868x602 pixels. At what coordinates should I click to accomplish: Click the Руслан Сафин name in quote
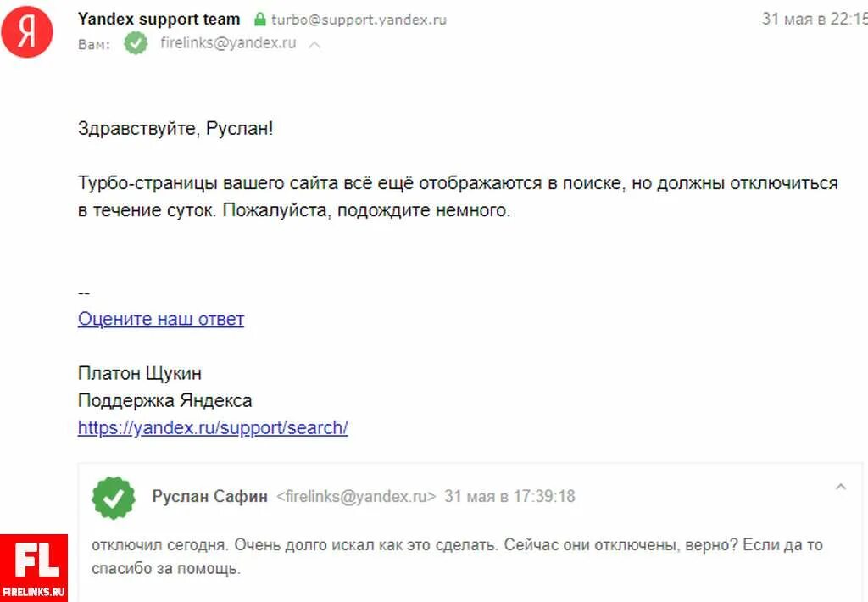(x=210, y=496)
